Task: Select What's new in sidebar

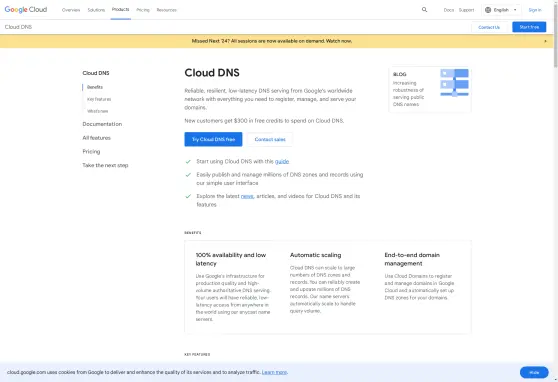Action: pyautogui.click(x=98, y=111)
